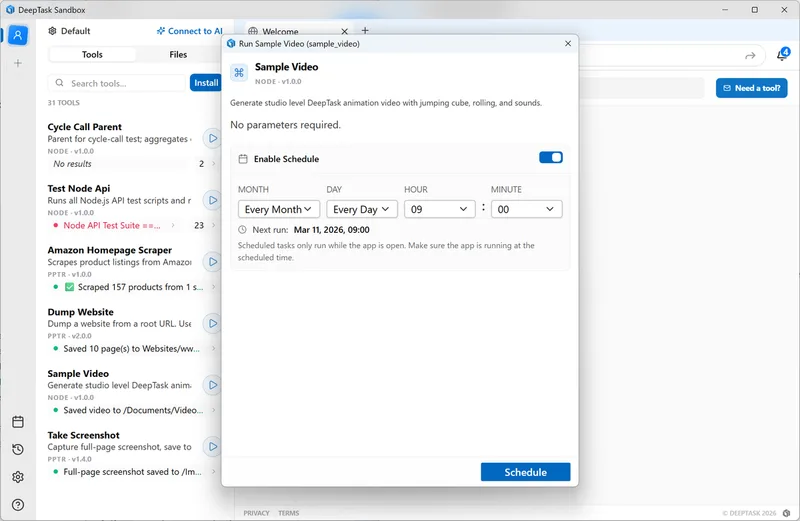Open the calendar schedule icon in sidebar

click(18, 422)
